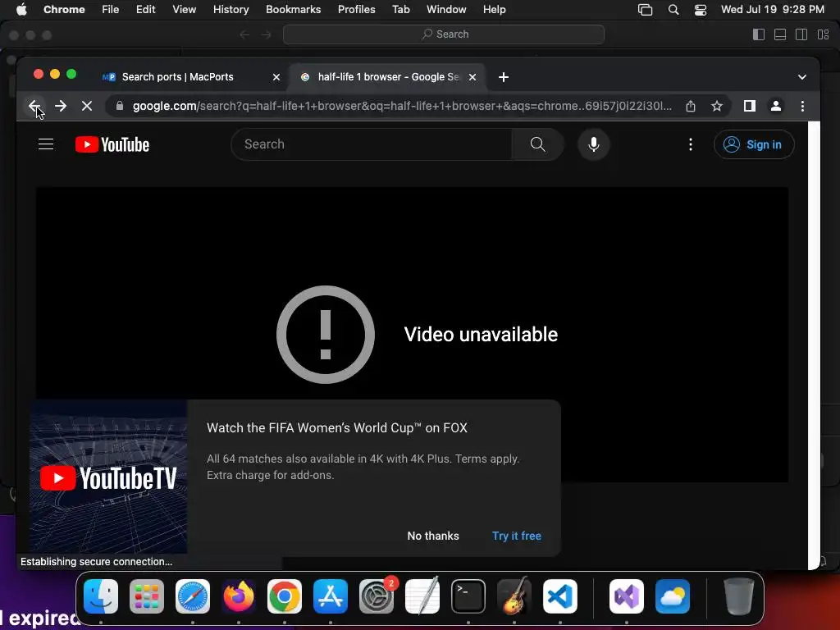840x630 pixels.
Task: Go back using Chrome's back arrow
Action: tap(34, 106)
